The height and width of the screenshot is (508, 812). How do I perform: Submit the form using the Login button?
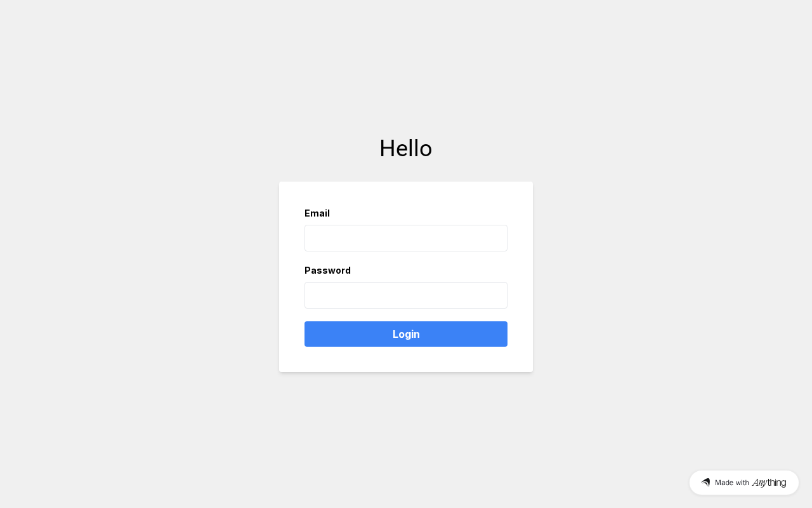pyautogui.click(x=406, y=334)
